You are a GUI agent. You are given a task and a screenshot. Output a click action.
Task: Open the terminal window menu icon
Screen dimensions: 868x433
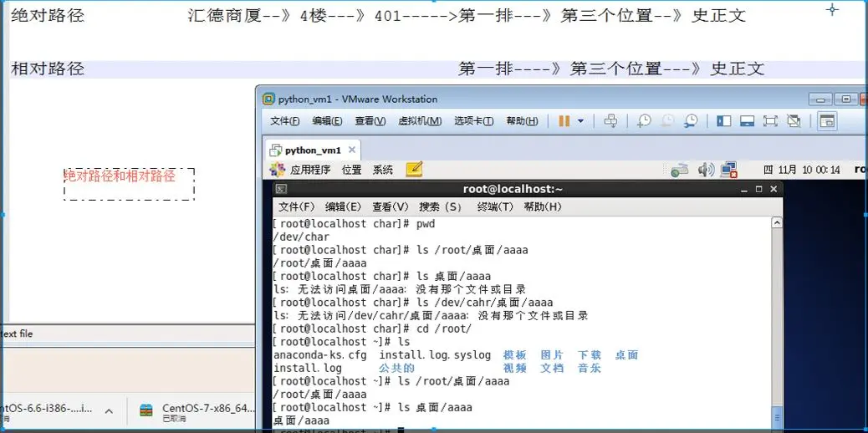[281, 189]
